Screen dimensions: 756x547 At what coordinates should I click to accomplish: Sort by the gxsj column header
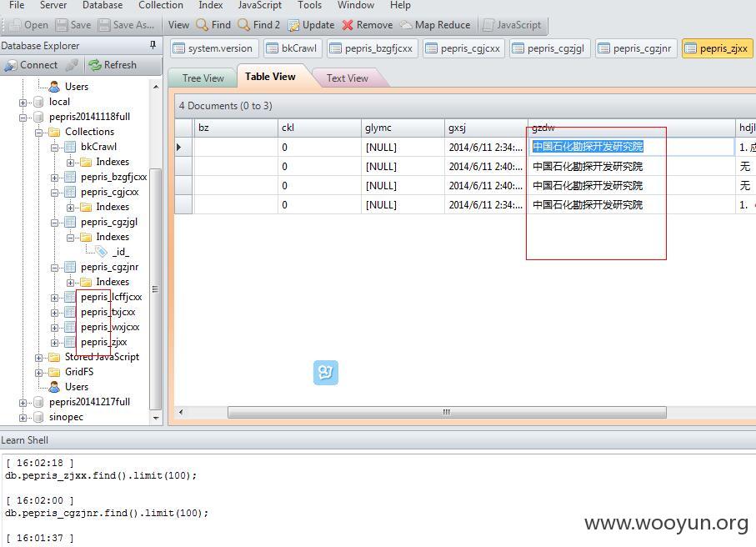[x=485, y=128]
